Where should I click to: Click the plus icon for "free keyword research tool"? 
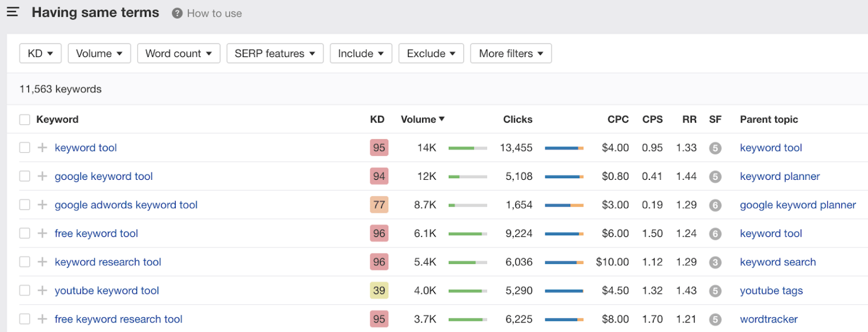(x=41, y=319)
